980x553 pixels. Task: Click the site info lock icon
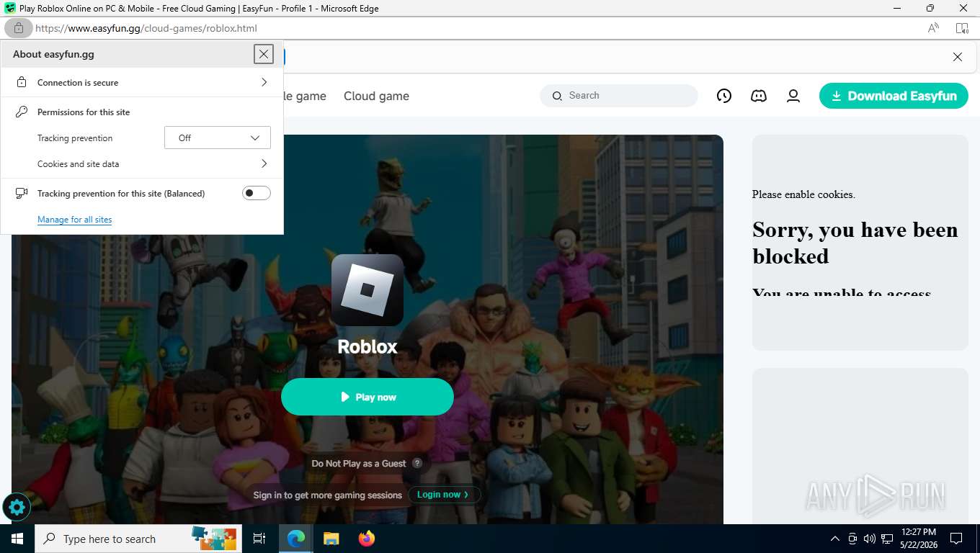19,28
